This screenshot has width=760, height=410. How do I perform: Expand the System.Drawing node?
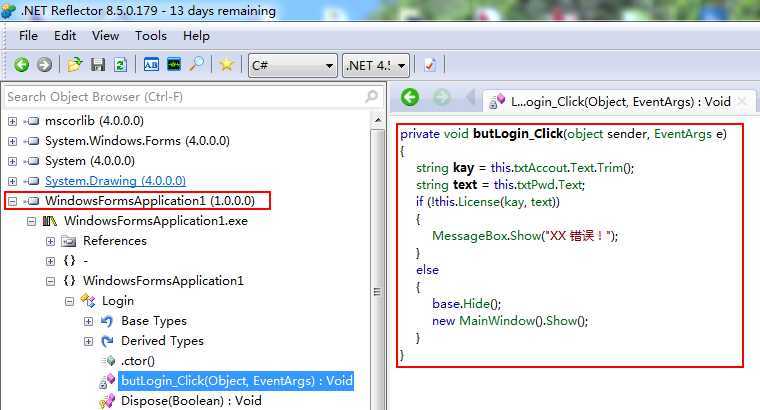click(13, 181)
